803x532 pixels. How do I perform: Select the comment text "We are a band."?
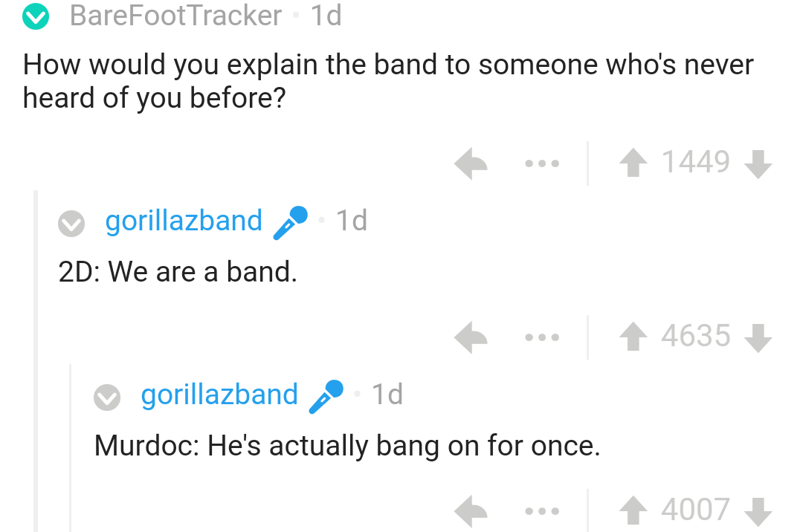coord(203,273)
